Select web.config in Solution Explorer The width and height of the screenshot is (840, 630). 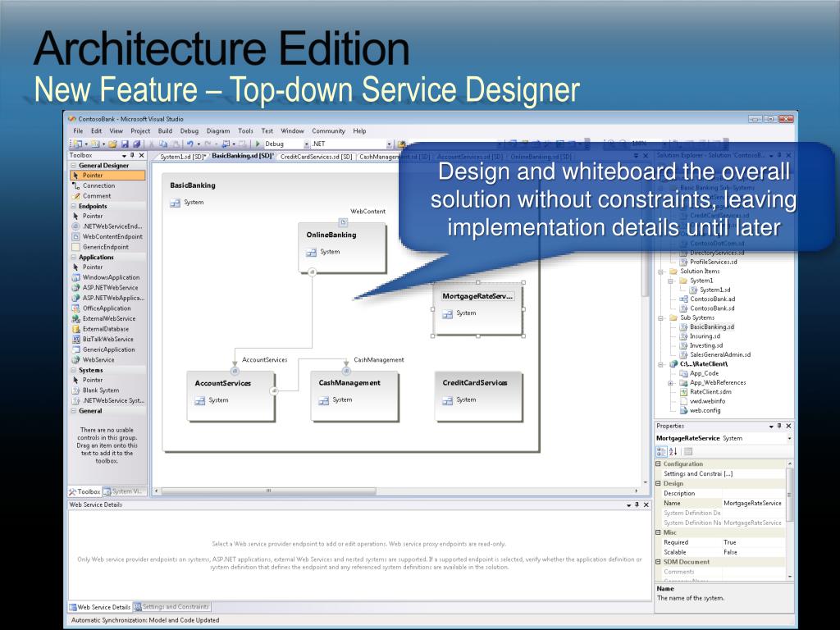(705, 410)
